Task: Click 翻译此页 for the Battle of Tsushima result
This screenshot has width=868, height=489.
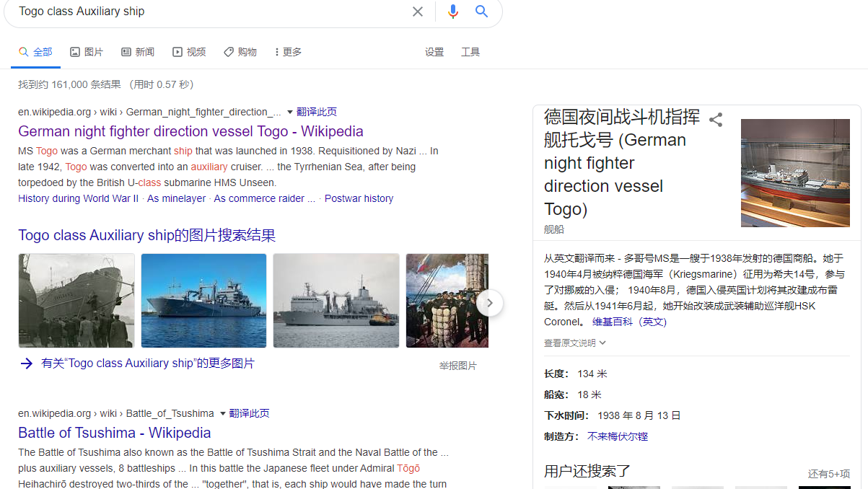Action: [250, 413]
